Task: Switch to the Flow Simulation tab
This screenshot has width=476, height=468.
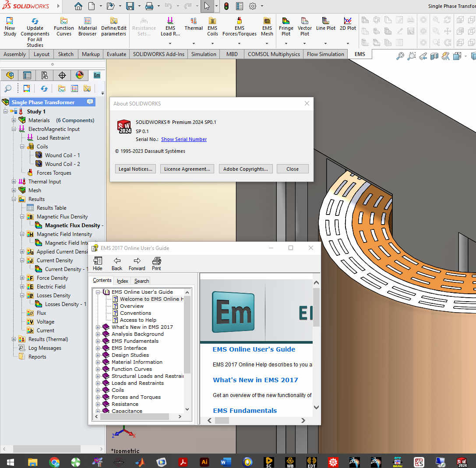Action: 326,54
